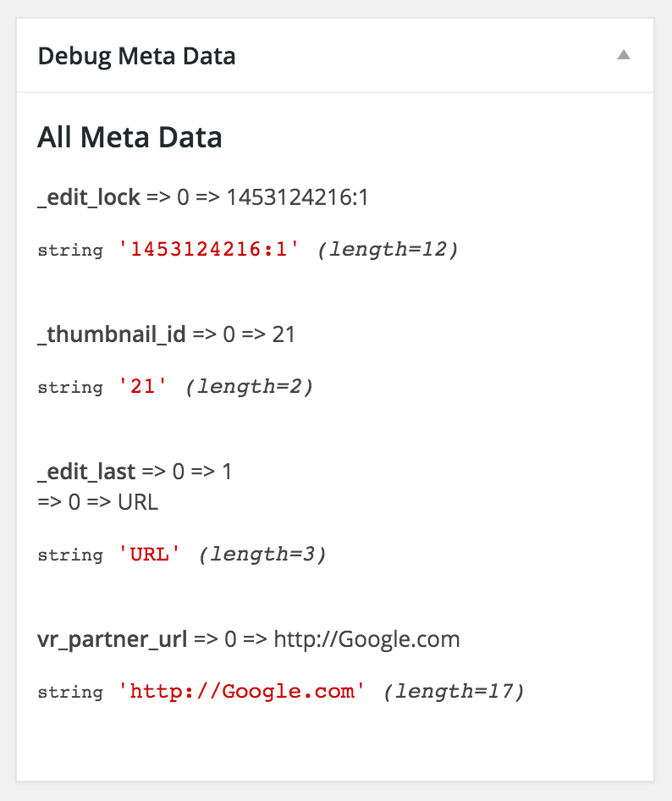Click the red '21' string value

point(143,387)
